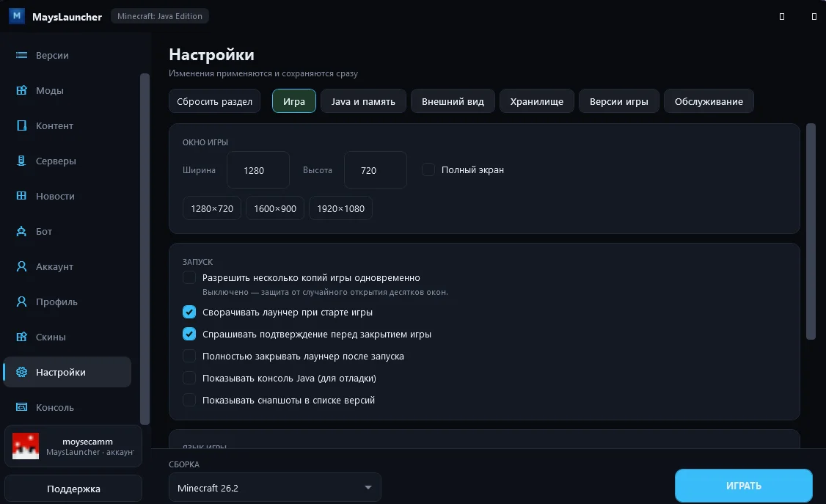Click the Высота height input field
The width and height of the screenshot is (826, 504).
[x=375, y=170]
